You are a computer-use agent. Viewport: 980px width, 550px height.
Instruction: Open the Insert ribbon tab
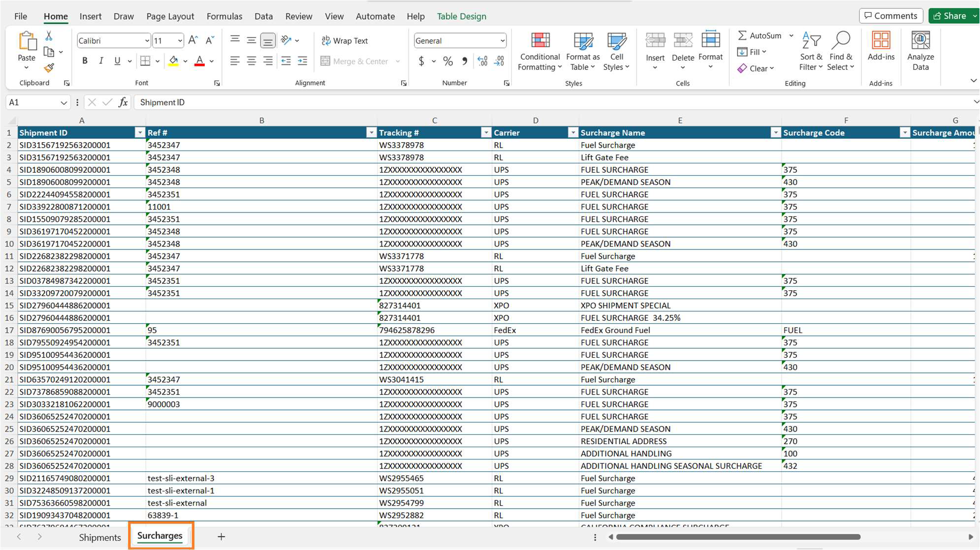click(x=91, y=16)
